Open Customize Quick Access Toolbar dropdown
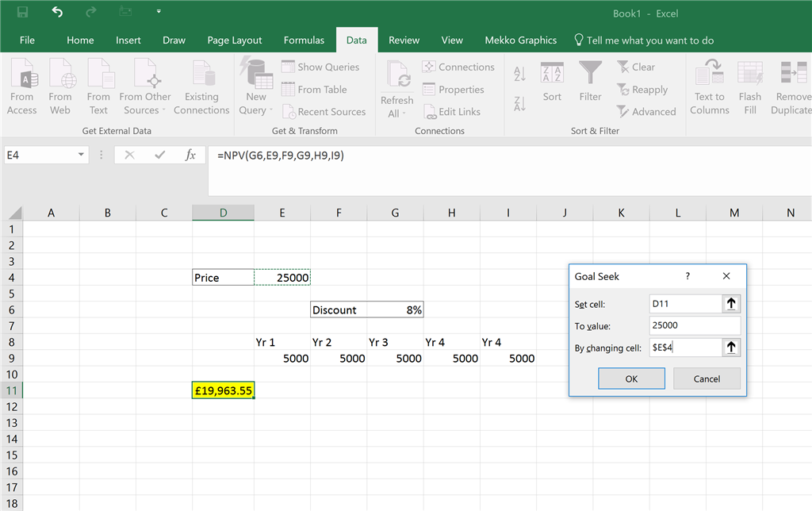Viewport: 812px width, 511px height. 159,11
